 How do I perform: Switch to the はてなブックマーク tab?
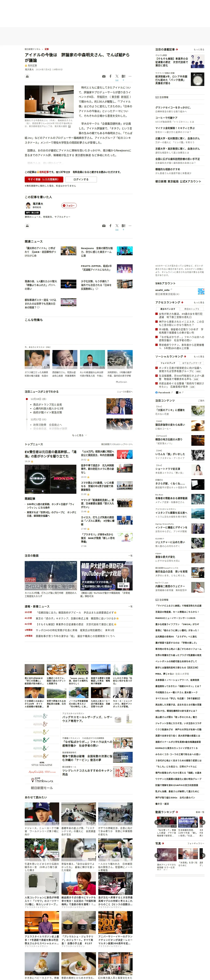click(192, 363)
